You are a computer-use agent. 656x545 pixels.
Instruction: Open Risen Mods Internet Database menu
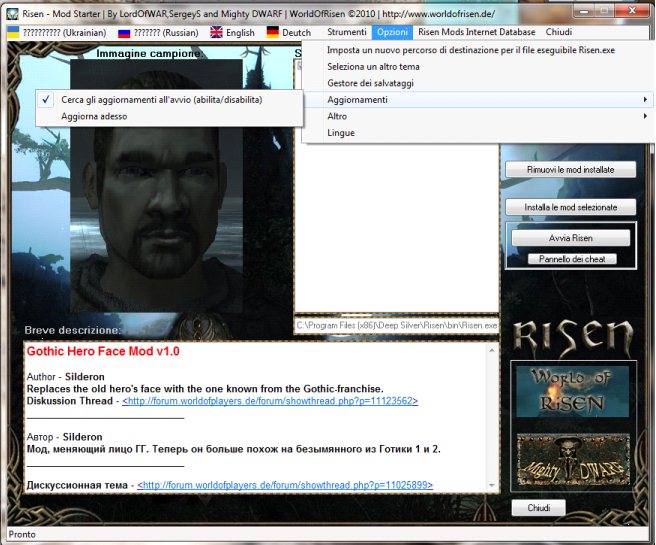click(x=477, y=32)
